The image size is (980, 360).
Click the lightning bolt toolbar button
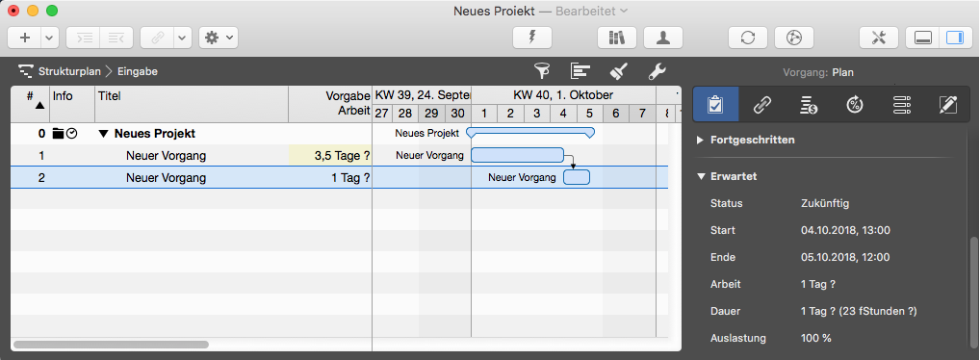pos(531,38)
